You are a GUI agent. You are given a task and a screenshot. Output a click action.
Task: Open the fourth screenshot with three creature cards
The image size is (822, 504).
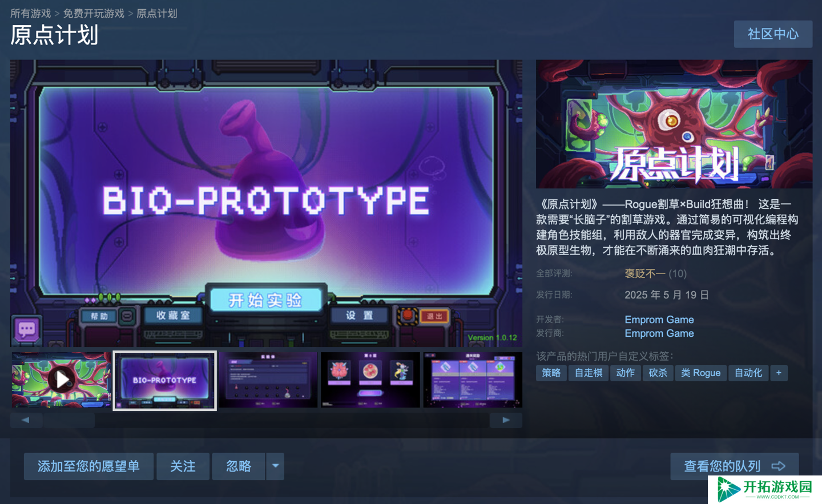pyautogui.click(x=370, y=380)
